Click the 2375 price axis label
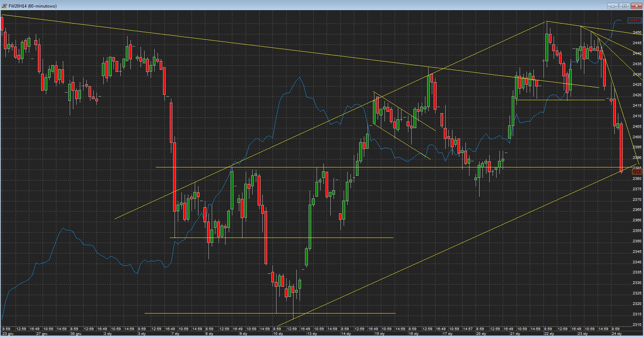 [x=637, y=189]
